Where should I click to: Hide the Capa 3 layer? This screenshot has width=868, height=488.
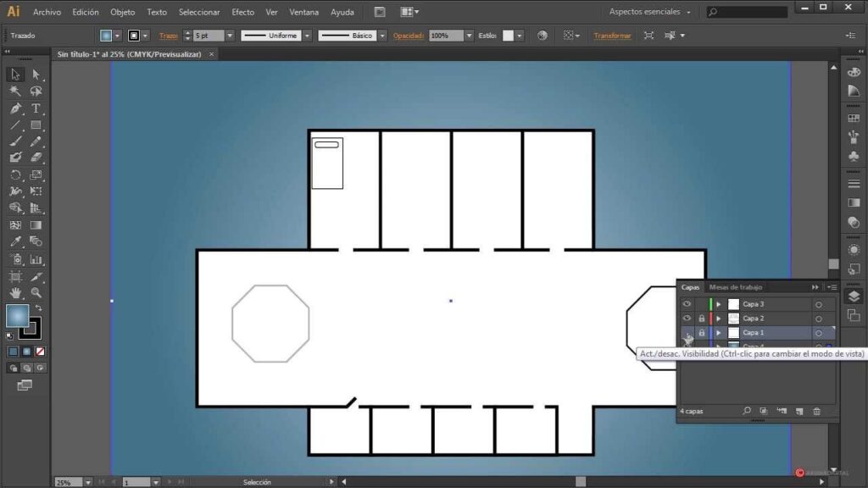tap(687, 304)
